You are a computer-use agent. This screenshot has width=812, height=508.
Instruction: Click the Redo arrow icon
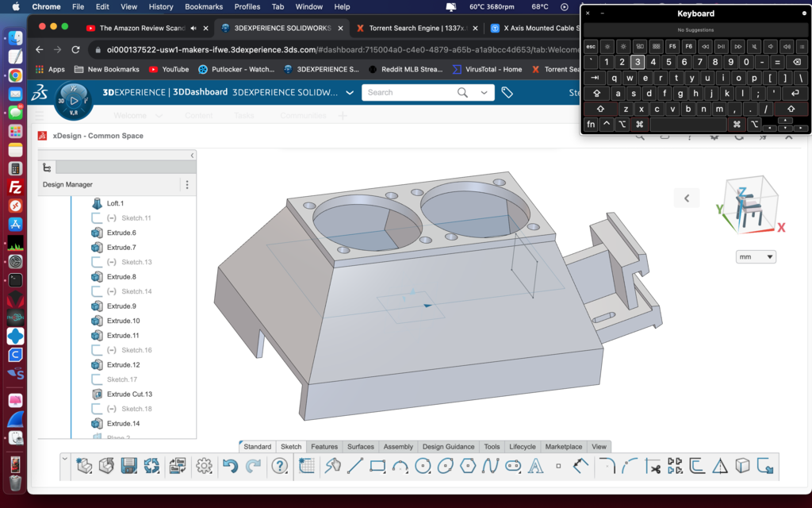click(253, 465)
